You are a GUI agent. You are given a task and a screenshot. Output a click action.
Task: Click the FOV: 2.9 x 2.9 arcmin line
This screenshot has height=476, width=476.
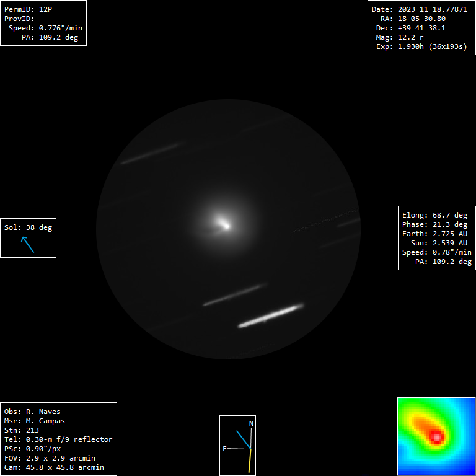pyautogui.click(x=50, y=458)
